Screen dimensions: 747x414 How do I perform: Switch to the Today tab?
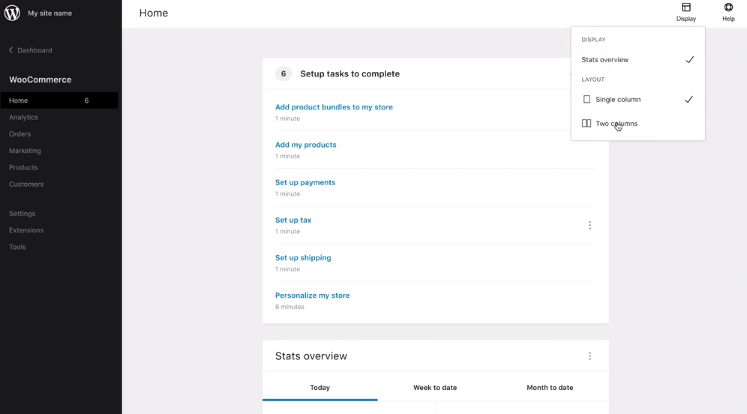pos(320,387)
